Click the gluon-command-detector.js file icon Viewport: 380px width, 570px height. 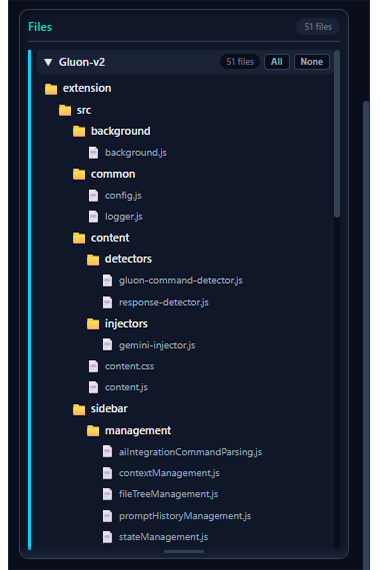(107, 281)
